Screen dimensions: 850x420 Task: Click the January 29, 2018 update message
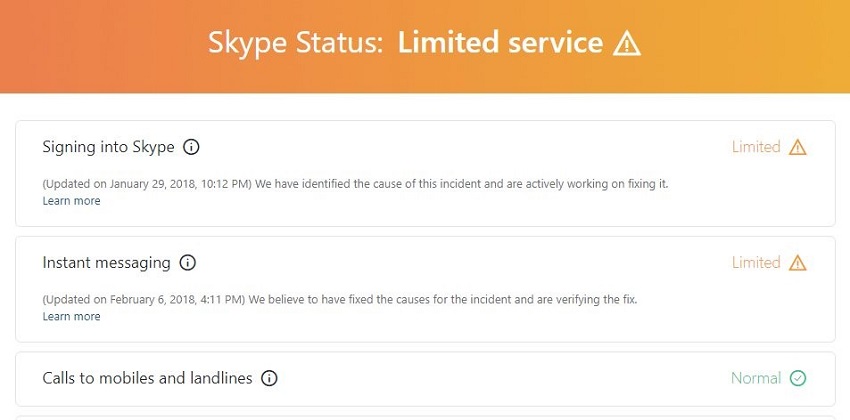click(x=355, y=184)
